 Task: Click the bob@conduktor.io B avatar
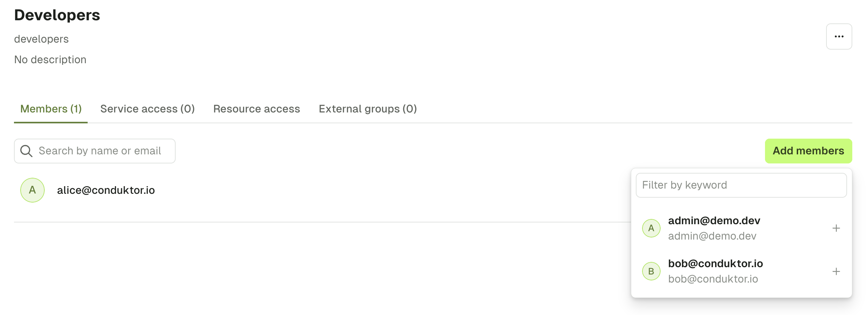click(651, 271)
